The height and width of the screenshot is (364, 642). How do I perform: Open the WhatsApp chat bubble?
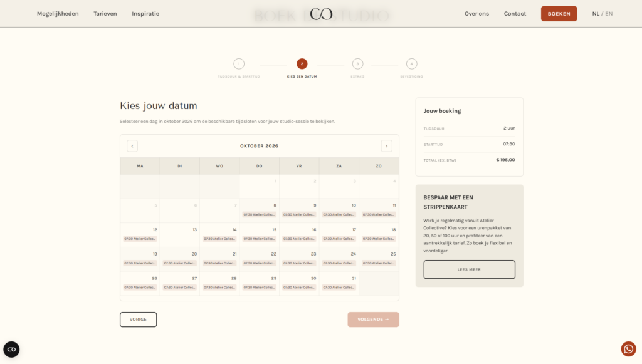click(x=628, y=349)
